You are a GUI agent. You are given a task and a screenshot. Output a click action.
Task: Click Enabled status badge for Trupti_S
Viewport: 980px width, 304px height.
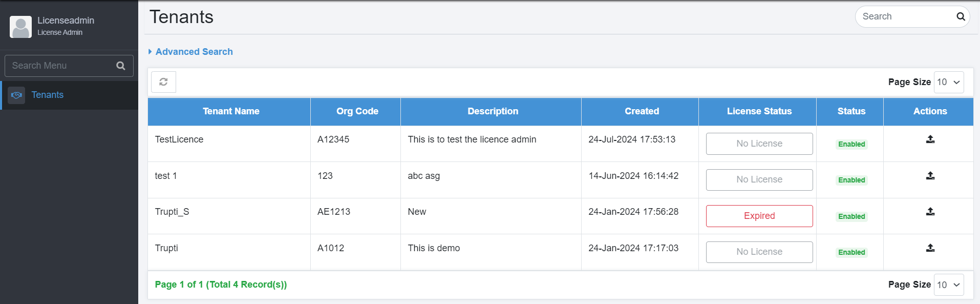[x=851, y=216]
